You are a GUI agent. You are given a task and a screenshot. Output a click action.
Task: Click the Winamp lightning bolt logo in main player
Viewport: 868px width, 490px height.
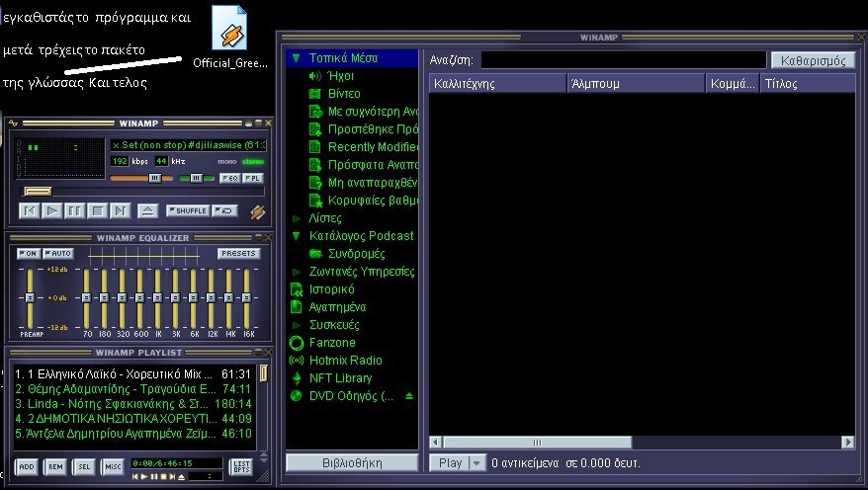point(257,211)
